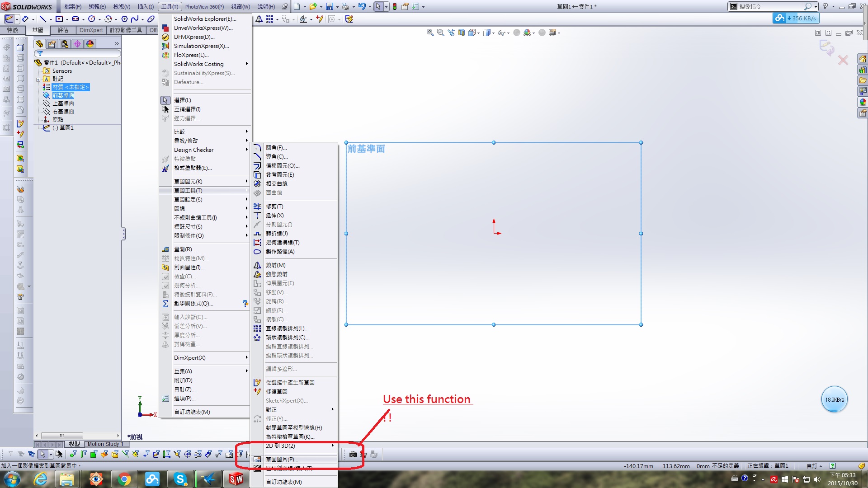
Task: Select the Rectangle sketch tool icon
Action: tap(59, 19)
